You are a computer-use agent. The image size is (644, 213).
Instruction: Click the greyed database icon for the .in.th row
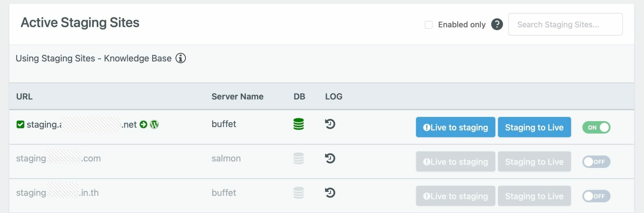298,193
